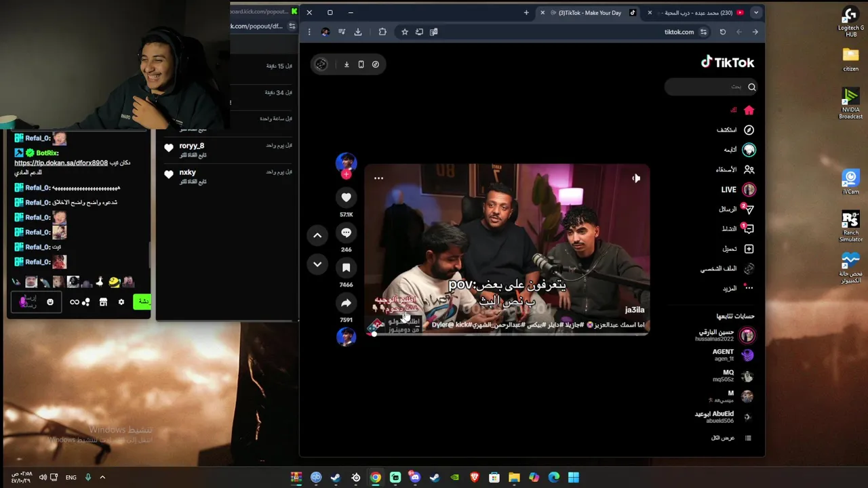The width and height of the screenshot is (868, 488).
Task: Bookmark this page with the star icon
Action: coord(405,32)
